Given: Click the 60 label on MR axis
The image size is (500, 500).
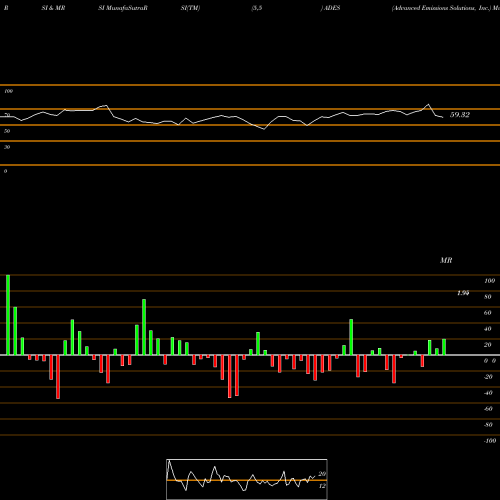Looking at the screenshot, I should (488, 313).
